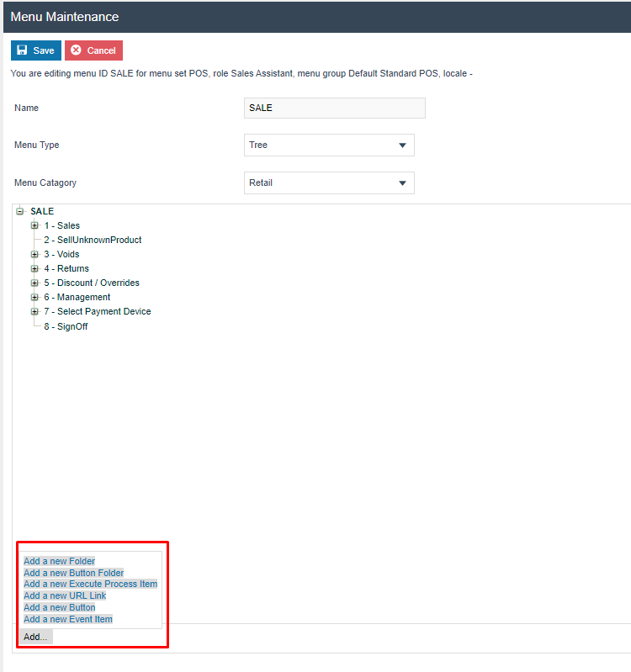This screenshot has width=631, height=672.
Task: Choose Add a new Button Folder
Action: point(74,573)
